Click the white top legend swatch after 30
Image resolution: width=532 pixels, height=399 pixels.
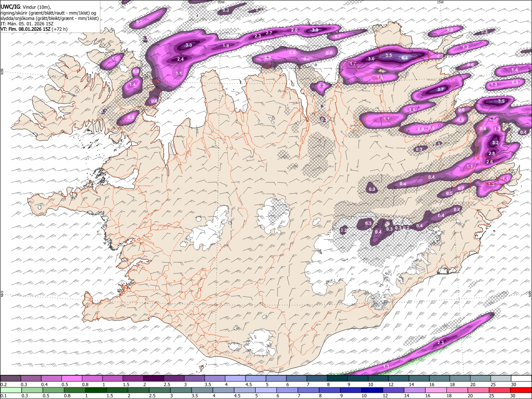tap(521, 378)
